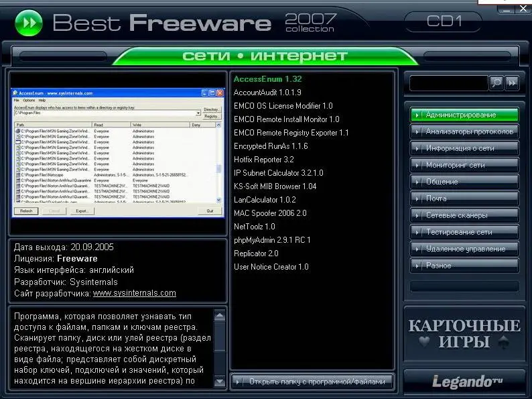This screenshot has width=532, height=399.
Task: Open the Почта category
Action: coord(464,198)
